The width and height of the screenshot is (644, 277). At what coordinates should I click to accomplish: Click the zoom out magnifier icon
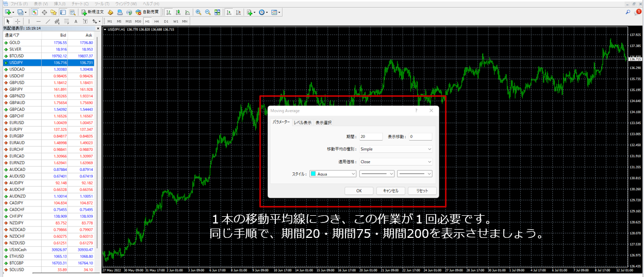tap(208, 12)
